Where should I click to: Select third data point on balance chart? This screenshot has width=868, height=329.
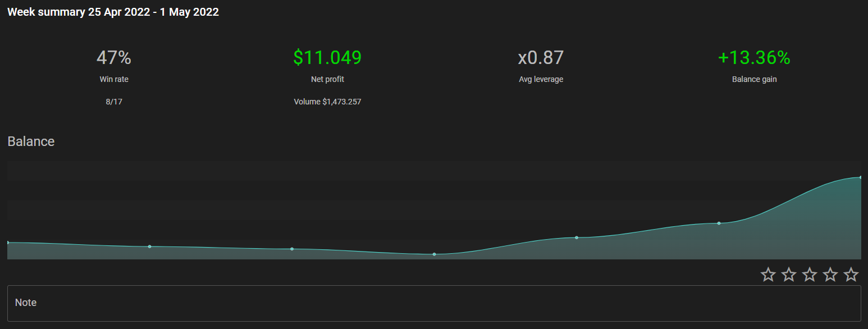click(x=292, y=249)
